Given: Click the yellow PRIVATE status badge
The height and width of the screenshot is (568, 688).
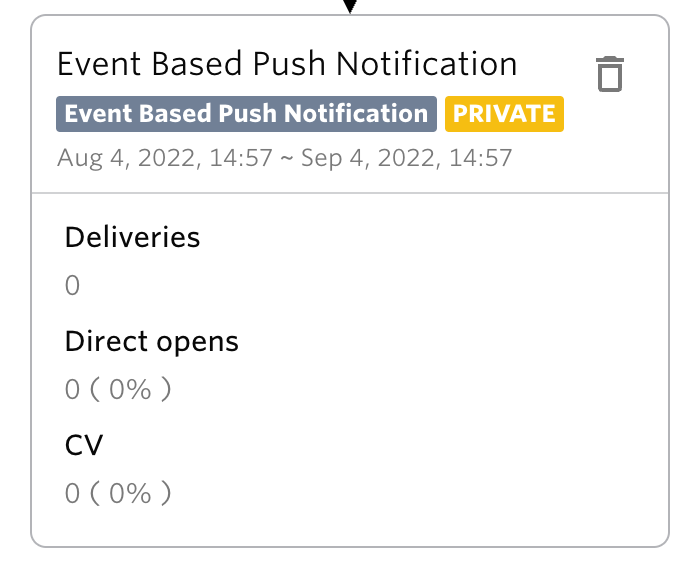Looking at the screenshot, I should (x=504, y=114).
